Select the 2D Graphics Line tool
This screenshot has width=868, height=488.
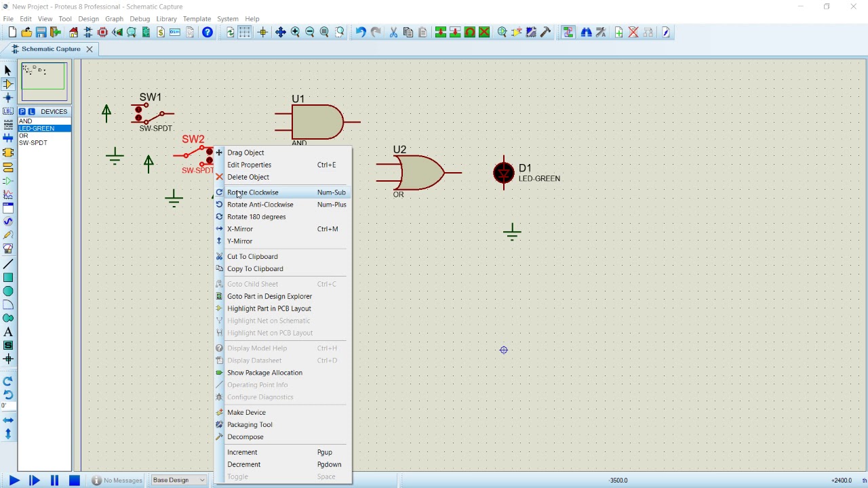pos(8,264)
